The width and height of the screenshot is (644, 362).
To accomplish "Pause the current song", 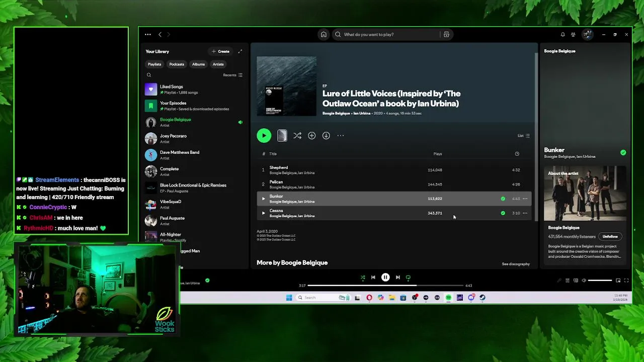I will (385, 278).
